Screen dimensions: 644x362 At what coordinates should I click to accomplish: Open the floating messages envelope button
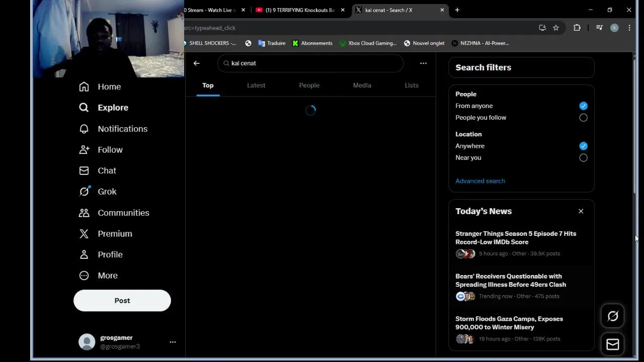[x=613, y=344]
